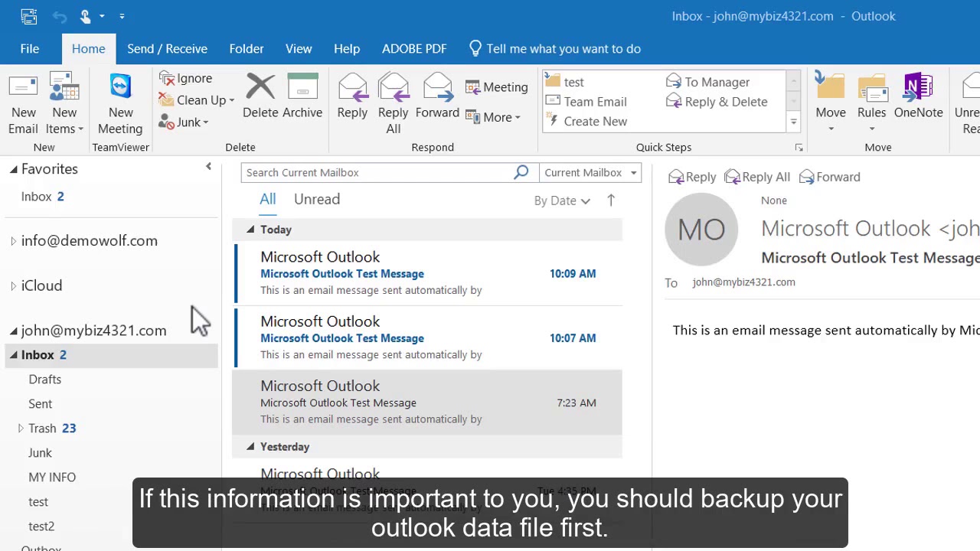This screenshot has height=551, width=980.
Task: Click the Send/Receive All Folders quick access icon
Action: [x=28, y=16]
